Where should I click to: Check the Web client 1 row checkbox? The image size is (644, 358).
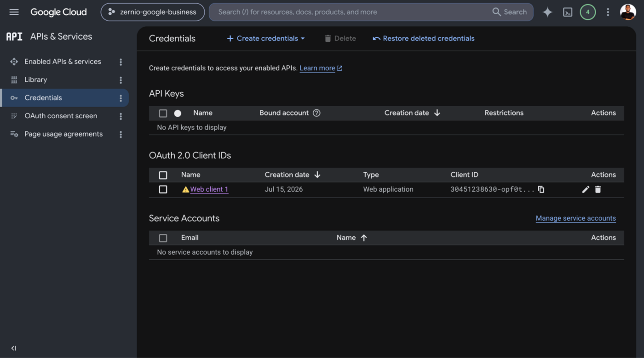[163, 189]
